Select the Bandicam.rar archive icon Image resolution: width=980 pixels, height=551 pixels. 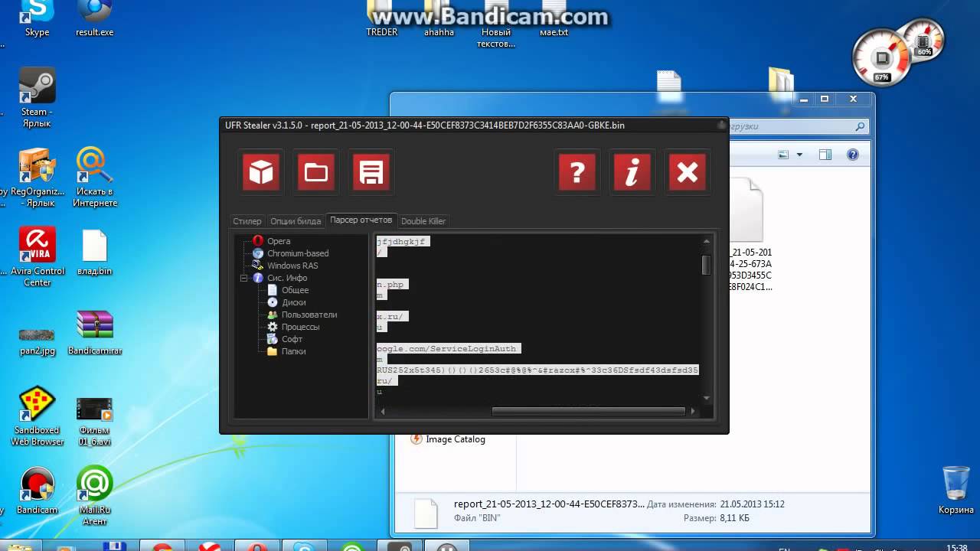point(95,333)
